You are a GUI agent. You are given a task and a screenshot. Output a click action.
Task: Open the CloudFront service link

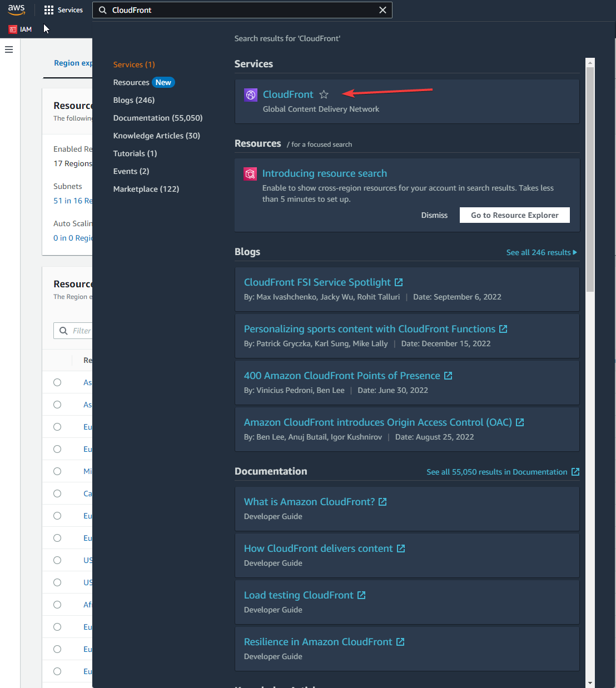click(288, 94)
